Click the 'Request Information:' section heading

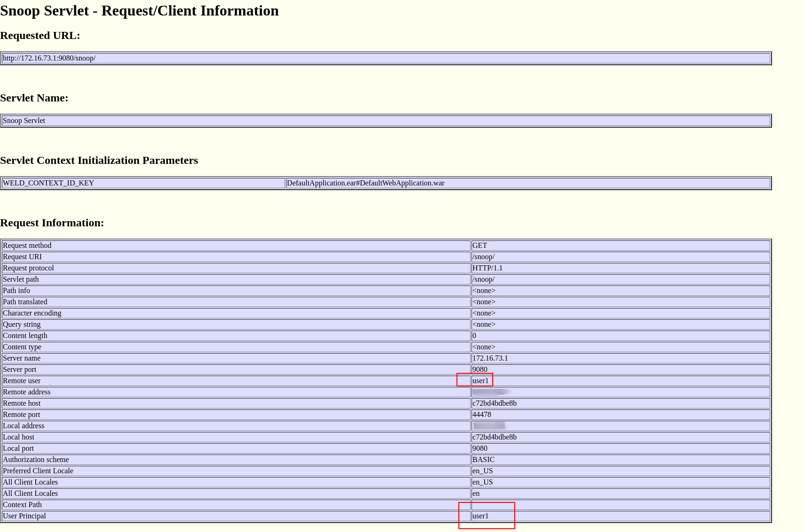(x=52, y=223)
